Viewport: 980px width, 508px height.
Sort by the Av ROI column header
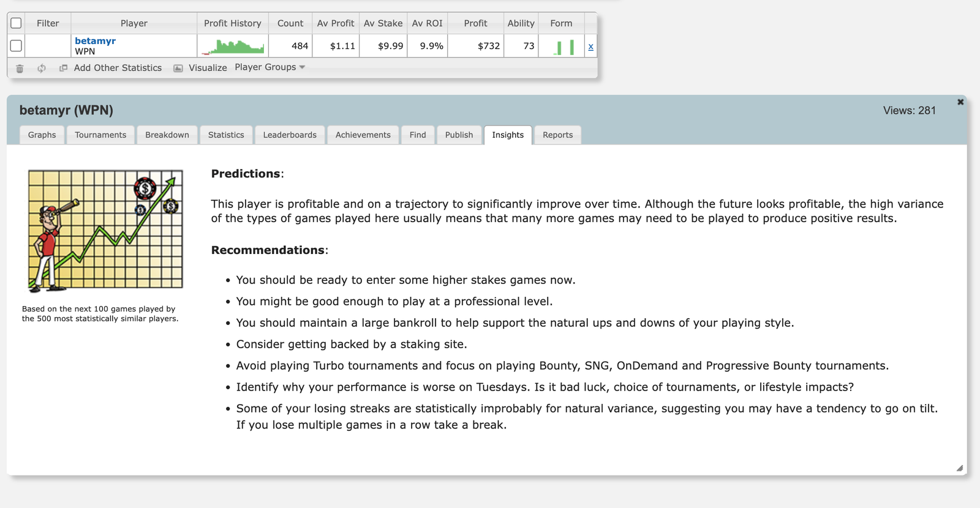[x=427, y=23]
